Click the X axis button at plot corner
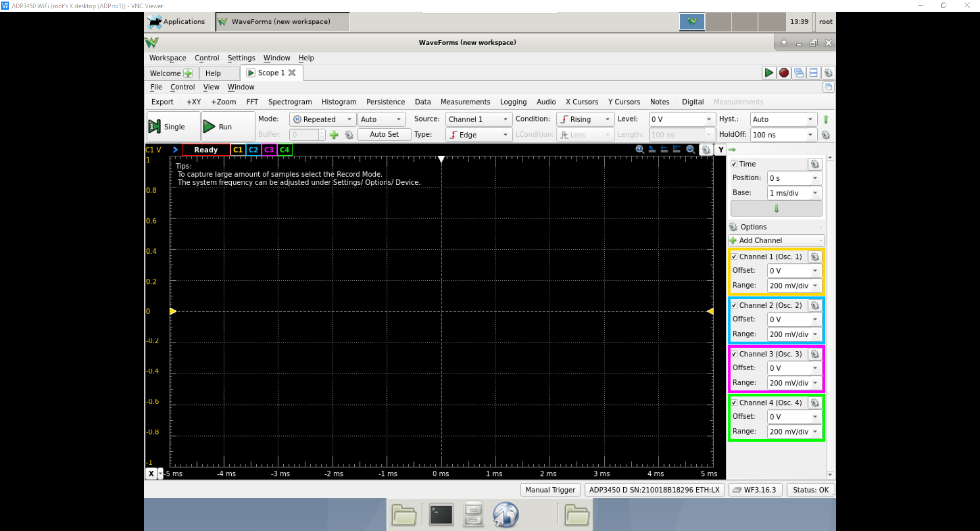Screen dimensions: 980x531 [151, 474]
